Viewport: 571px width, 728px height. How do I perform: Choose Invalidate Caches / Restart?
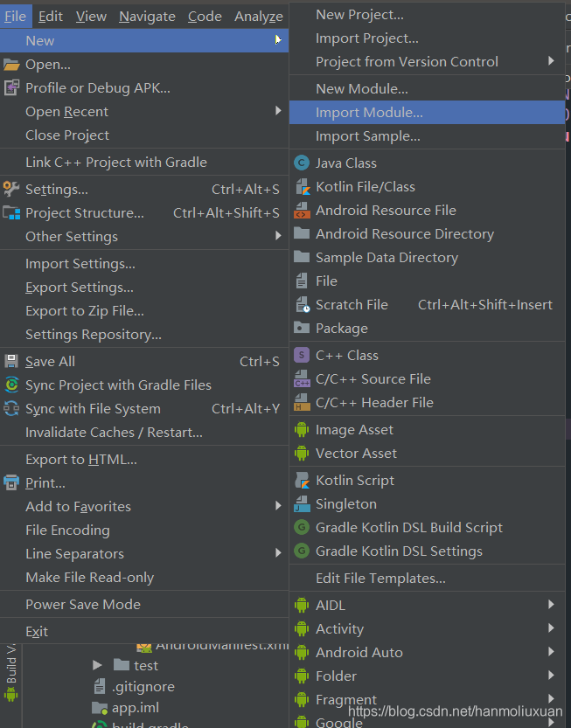click(x=114, y=432)
